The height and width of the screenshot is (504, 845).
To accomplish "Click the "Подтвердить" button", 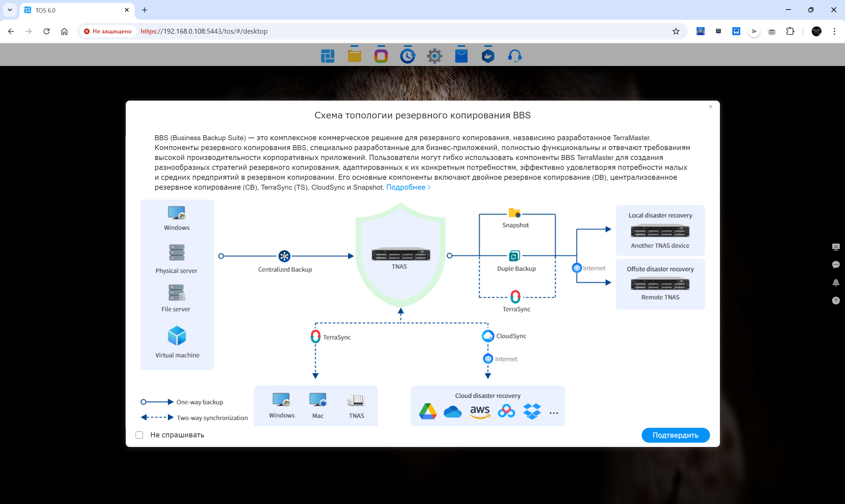I will point(675,435).
